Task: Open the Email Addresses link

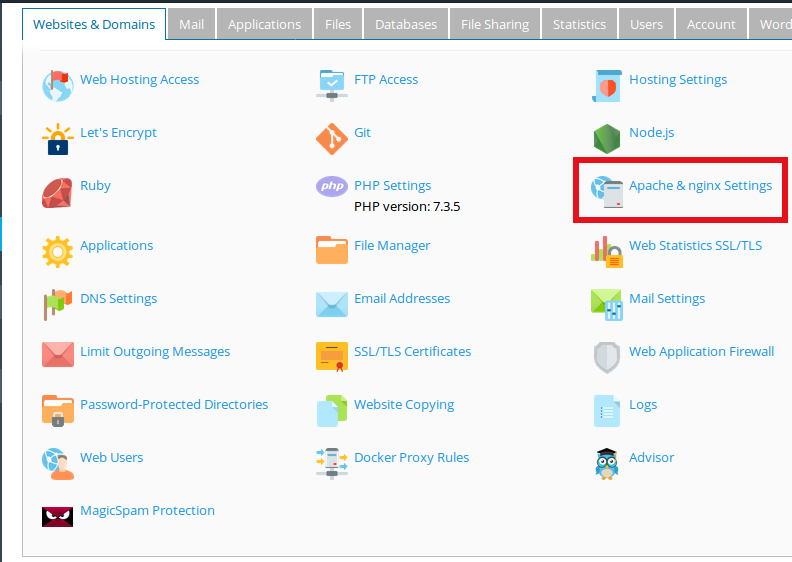Action: [x=402, y=299]
